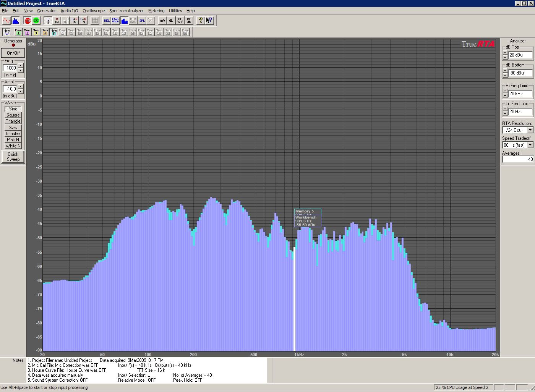Image resolution: width=535 pixels, height=392 pixels.
Task: Open the Metering menu
Action: click(x=156, y=11)
